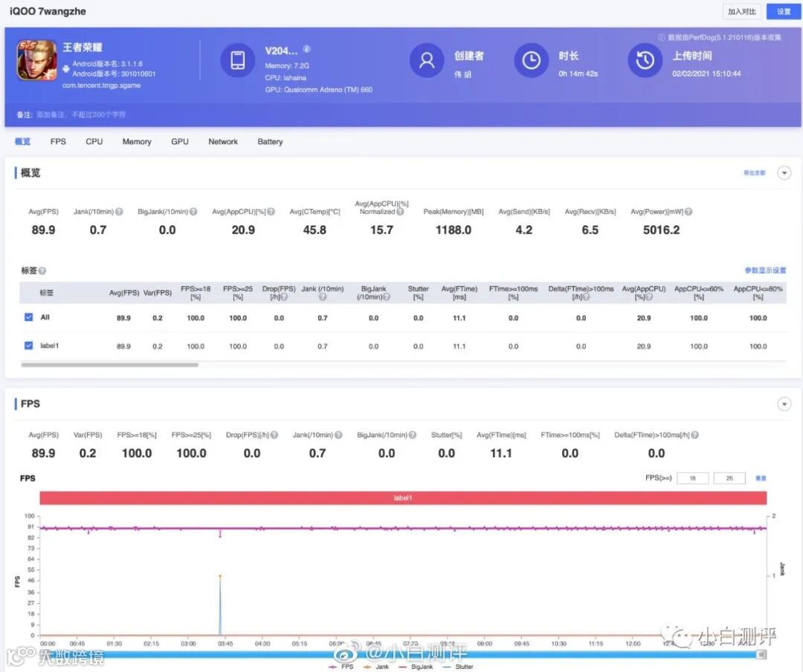Click the table horizontal scrollbar
Screen dimensions: 803x672
[x=109, y=365]
